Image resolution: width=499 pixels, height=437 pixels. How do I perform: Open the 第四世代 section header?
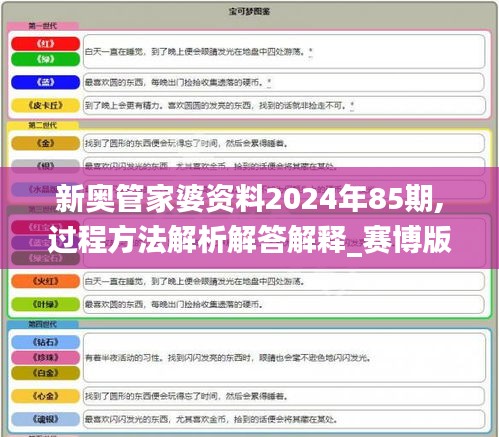point(42,324)
